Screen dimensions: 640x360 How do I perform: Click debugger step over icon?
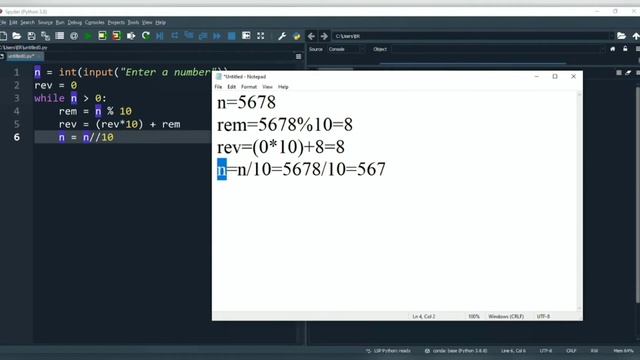[x=175, y=36]
